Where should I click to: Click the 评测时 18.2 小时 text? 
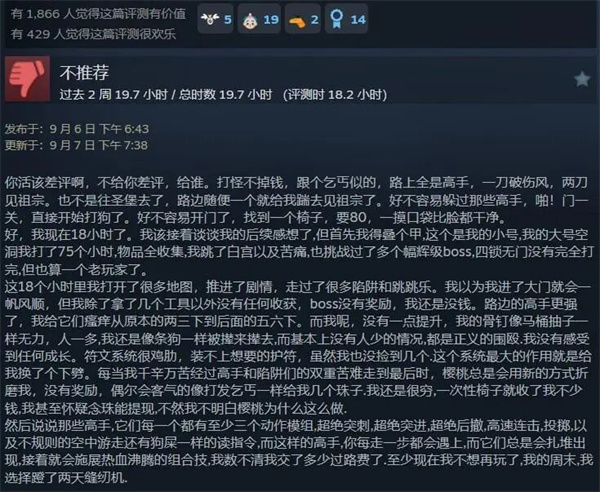[x=335, y=94]
